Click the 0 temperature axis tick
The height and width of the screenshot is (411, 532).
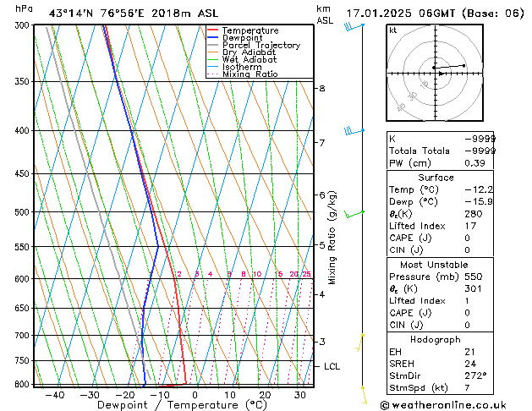pos(195,395)
